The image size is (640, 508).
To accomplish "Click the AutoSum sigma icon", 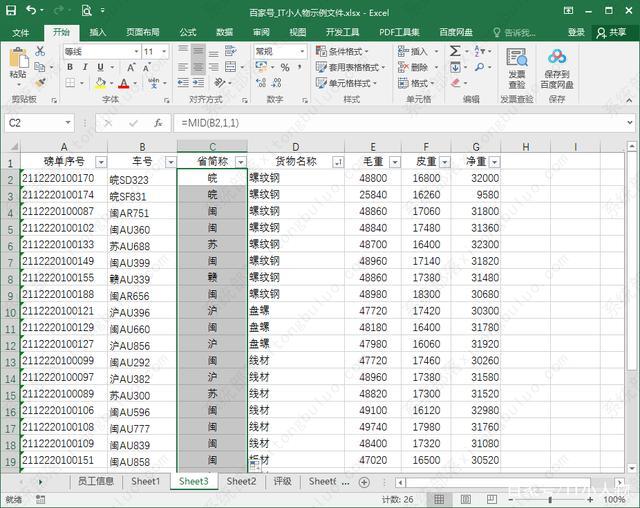I will [x=455, y=51].
